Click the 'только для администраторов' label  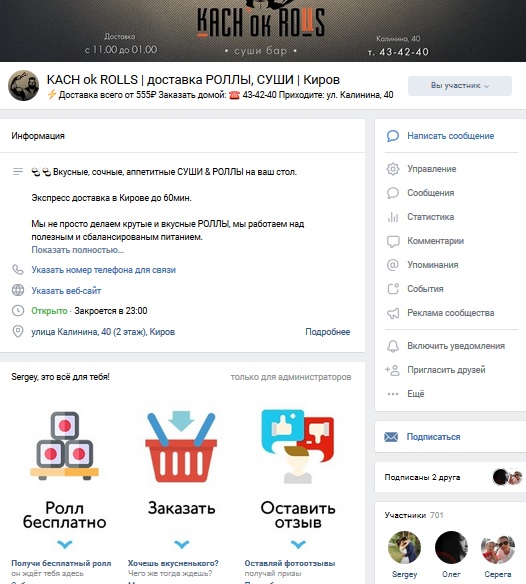(291, 377)
